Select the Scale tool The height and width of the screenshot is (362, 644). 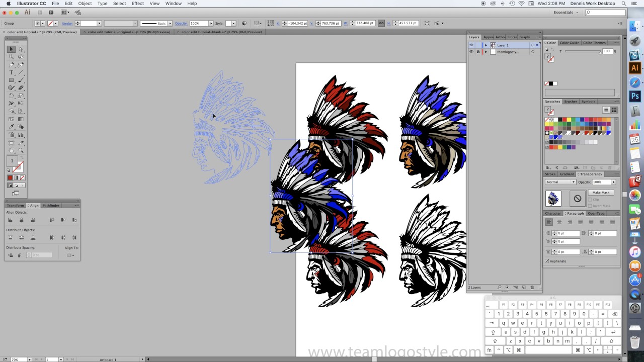[x=21, y=96]
